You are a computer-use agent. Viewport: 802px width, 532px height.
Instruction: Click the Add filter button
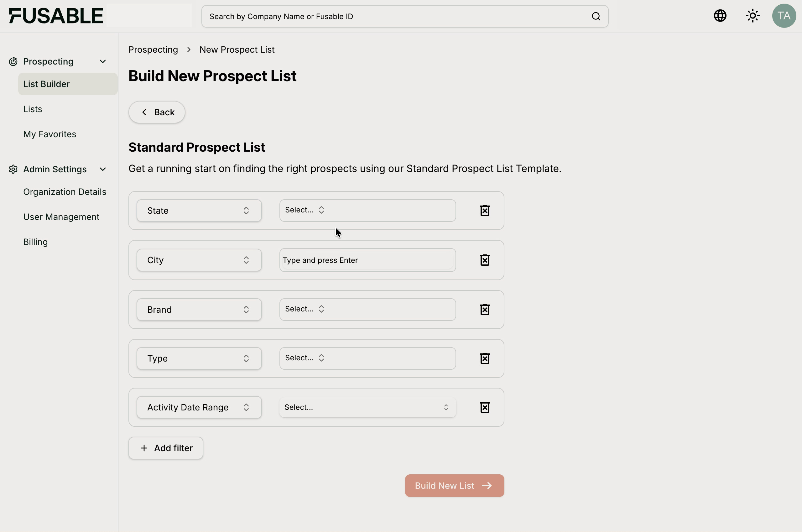pyautogui.click(x=165, y=448)
